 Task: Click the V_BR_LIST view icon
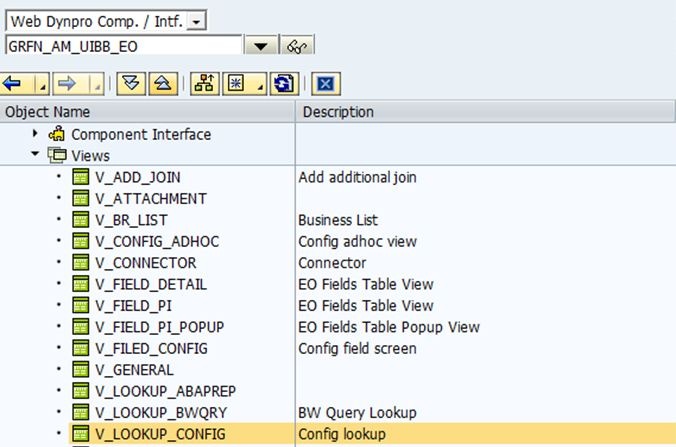coord(81,219)
